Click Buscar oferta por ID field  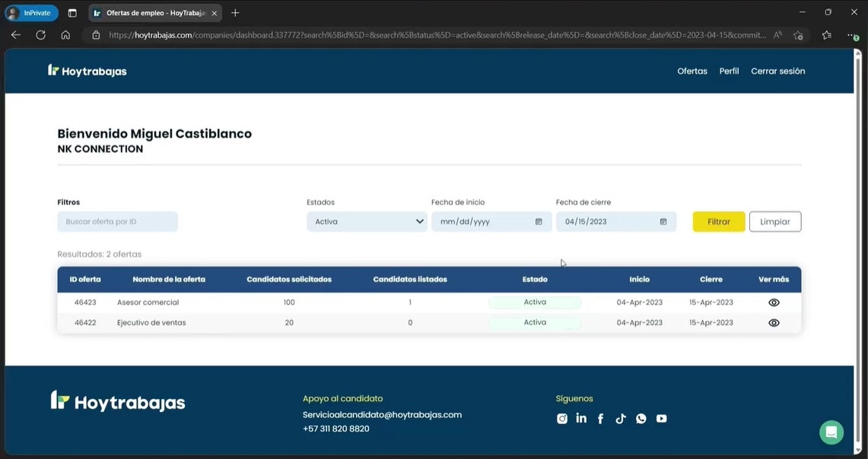[118, 222]
